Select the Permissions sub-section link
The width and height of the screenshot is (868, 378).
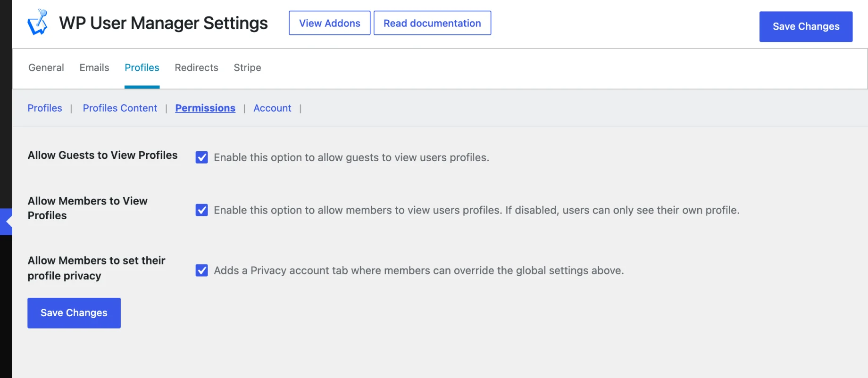pyautogui.click(x=205, y=108)
